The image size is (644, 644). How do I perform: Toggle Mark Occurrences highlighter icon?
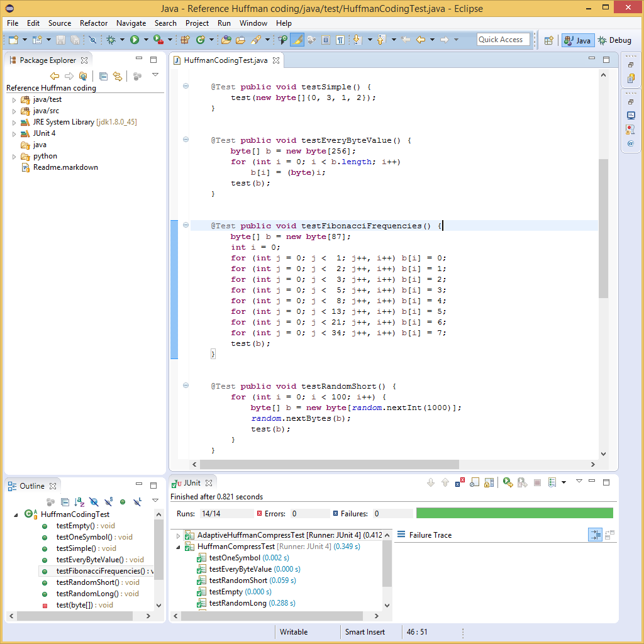pyautogui.click(x=297, y=40)
